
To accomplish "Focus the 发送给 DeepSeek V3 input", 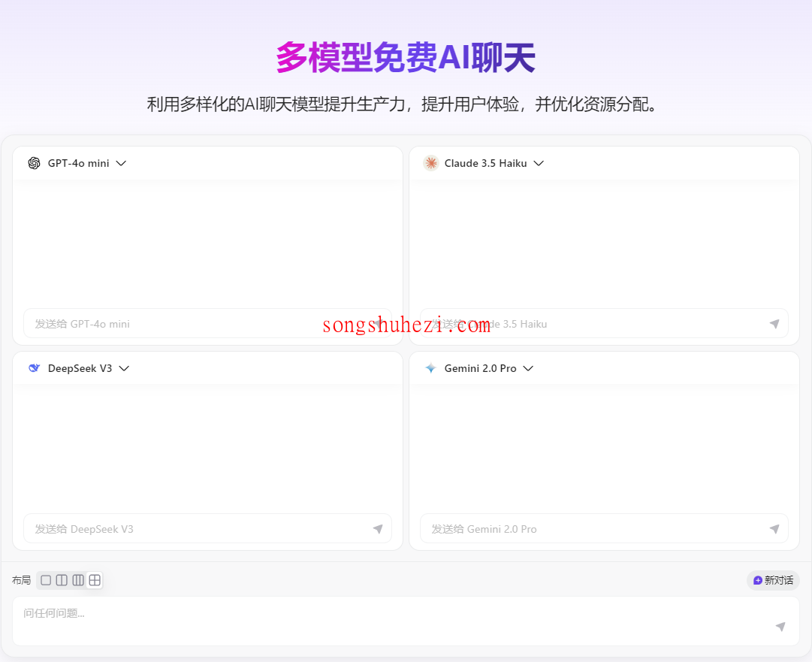I will tap(207, 529).
